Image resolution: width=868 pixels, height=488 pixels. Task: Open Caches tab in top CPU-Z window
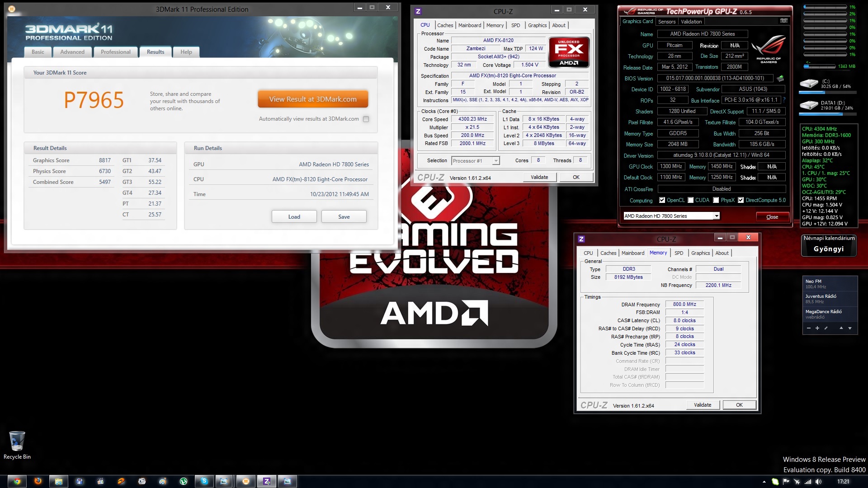(x=445, y=25)
